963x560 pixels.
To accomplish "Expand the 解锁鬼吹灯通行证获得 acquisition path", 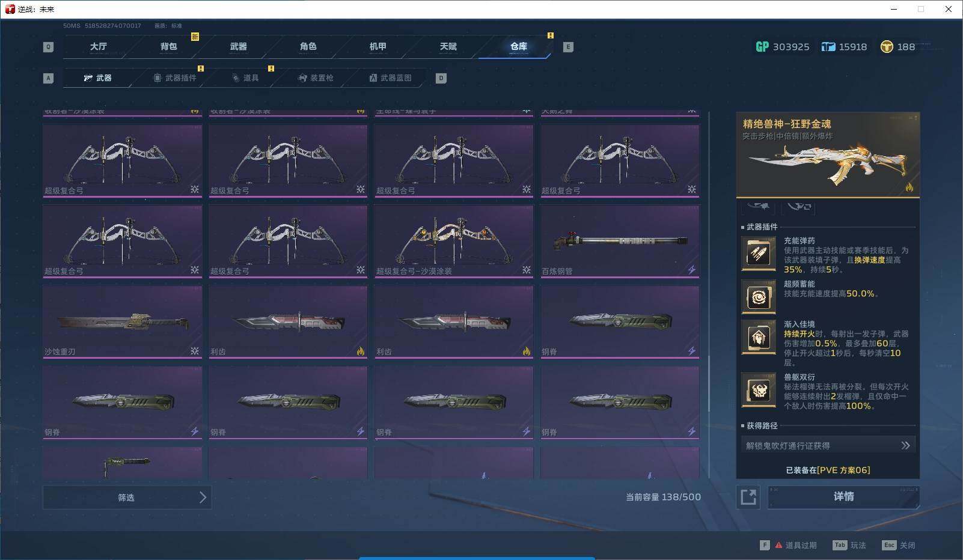I will tap(828, 445).
